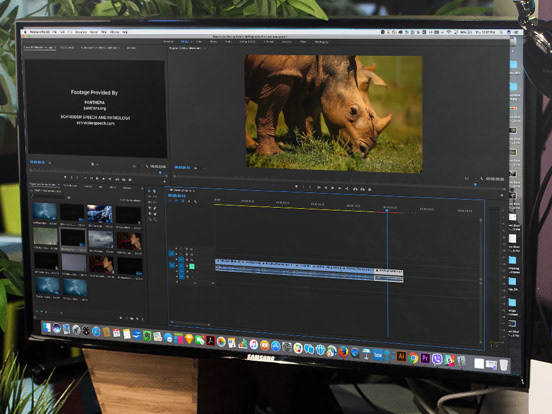Toggle the green audio track mute button

click(192, 266)
